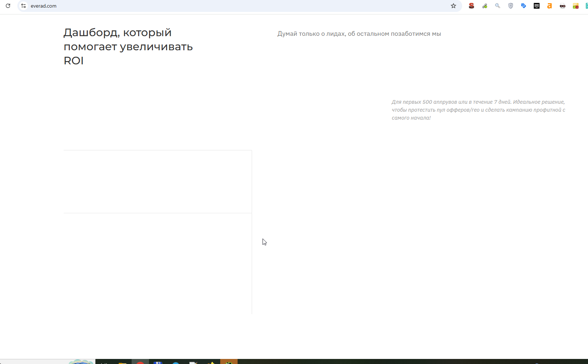This screenshot has width=588, height=364.
Task: Open the checkmark and cross grid extension
Action: [x=576, y=6]
